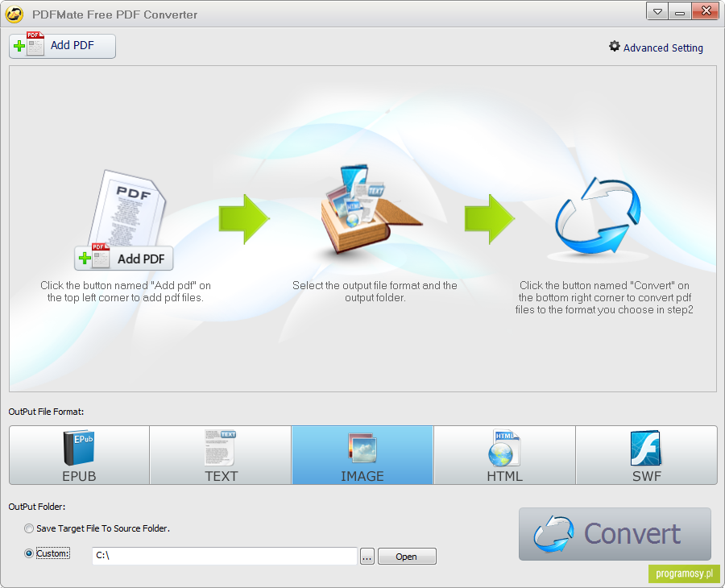The width and height of the screenshot is (725, 588).
Task: Click the PDFMate app logo in title bar
Action: (x=14, y=14)
